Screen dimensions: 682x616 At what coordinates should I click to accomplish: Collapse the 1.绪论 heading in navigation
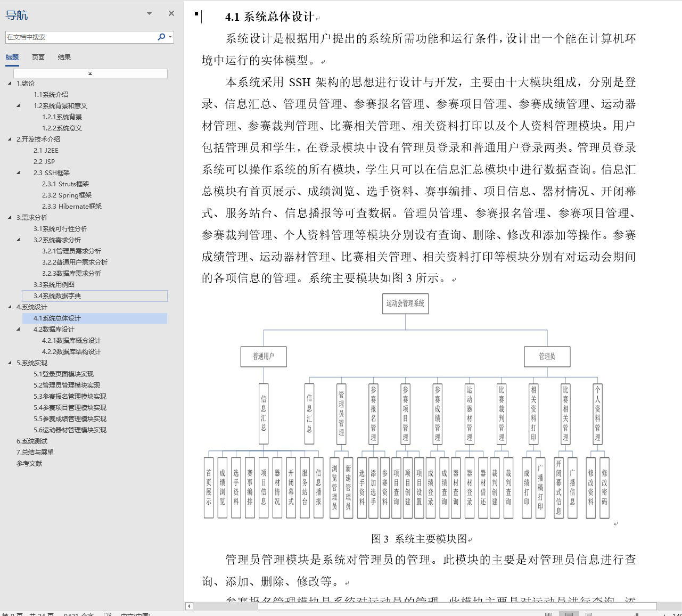pyautogui.click(x=9, y=83)
